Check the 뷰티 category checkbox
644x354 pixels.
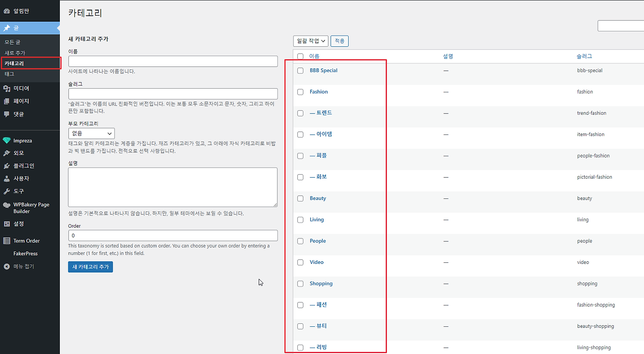pos(300,326)
